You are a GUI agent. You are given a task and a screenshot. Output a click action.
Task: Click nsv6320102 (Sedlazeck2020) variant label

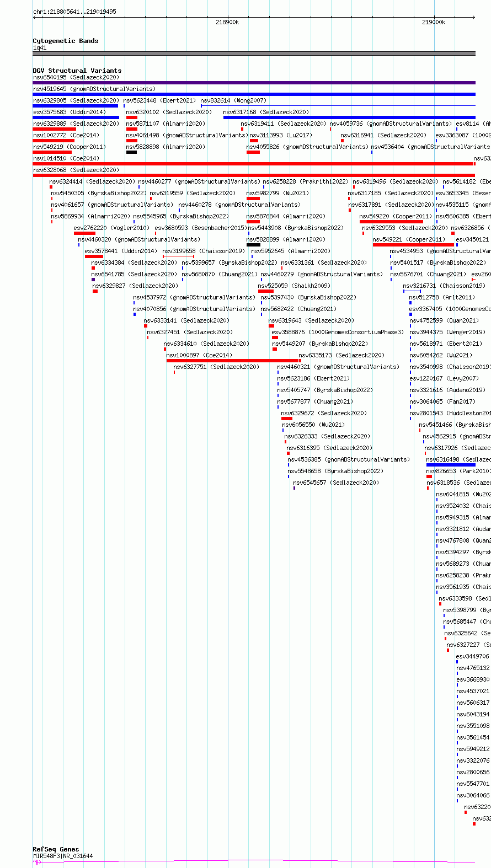(169, 112)
